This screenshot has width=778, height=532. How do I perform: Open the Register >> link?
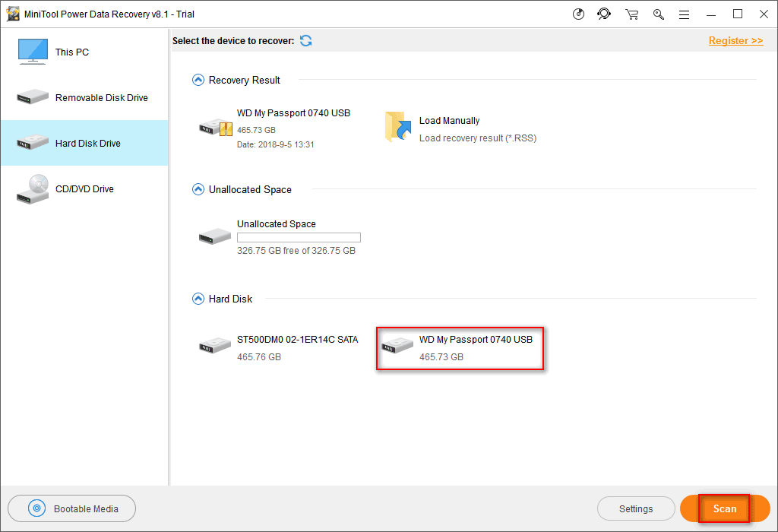point(735,41)
